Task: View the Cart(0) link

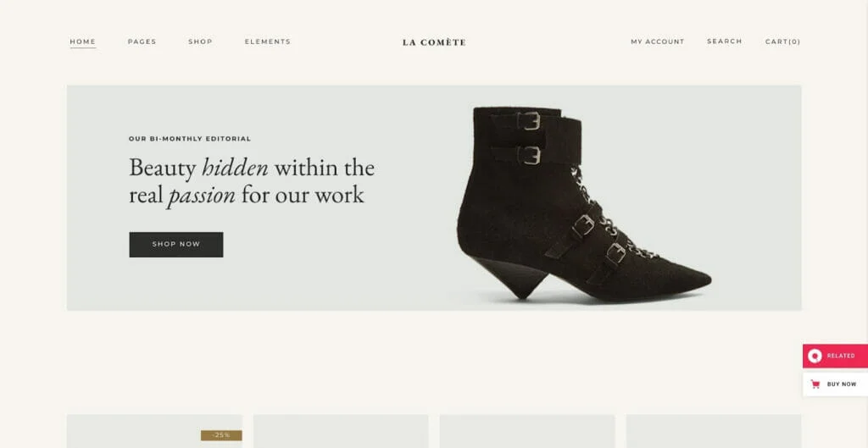Action: pyautogui.click(x=782, y=41)
